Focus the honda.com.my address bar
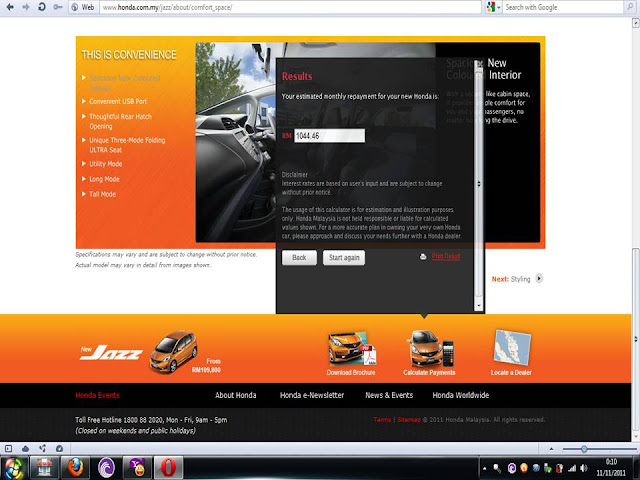 [290, 7]
